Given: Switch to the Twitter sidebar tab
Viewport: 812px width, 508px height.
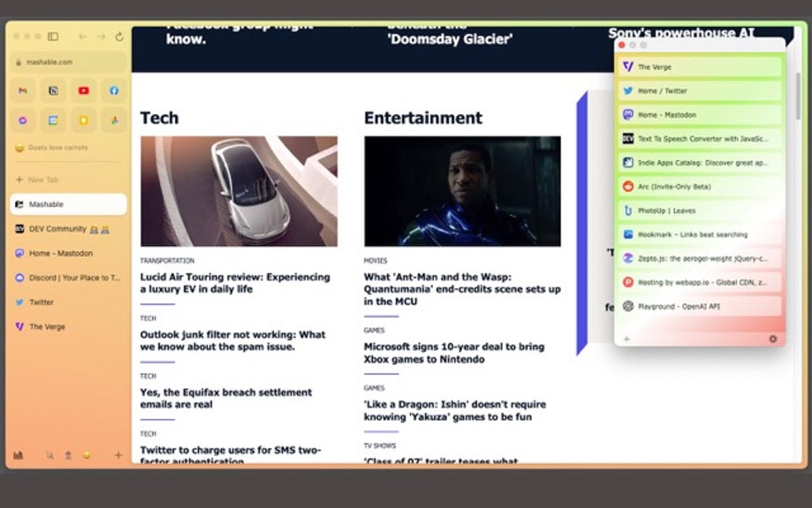Looking at the screenshot, I should point(68,302).
